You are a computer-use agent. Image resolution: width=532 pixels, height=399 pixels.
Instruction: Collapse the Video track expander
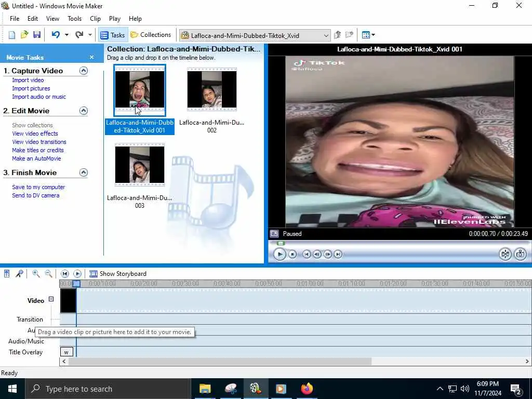[51, 299]
